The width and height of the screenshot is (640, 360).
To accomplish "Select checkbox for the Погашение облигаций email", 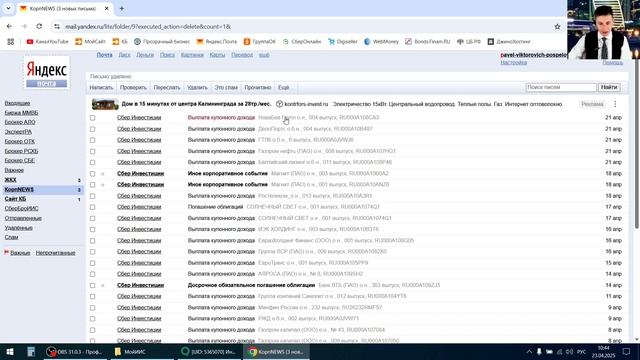I will coord(93,207).
